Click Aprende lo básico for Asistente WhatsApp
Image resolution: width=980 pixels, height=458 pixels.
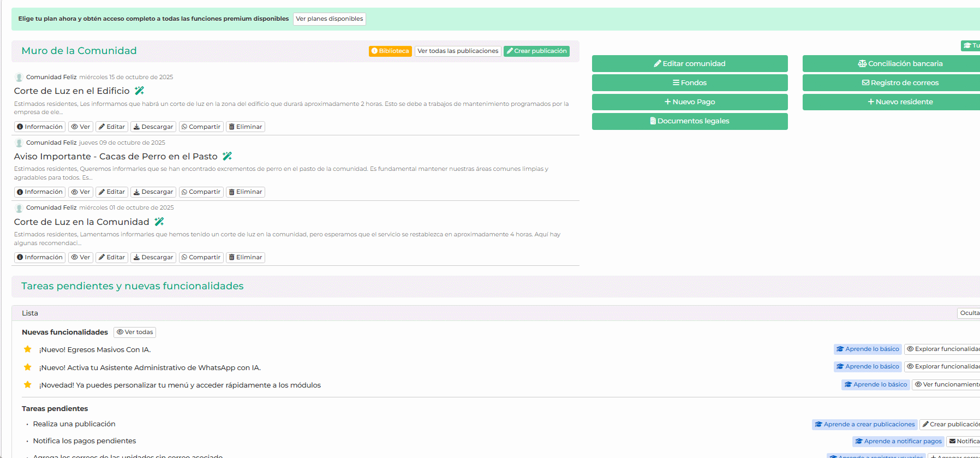coord(868,366)
